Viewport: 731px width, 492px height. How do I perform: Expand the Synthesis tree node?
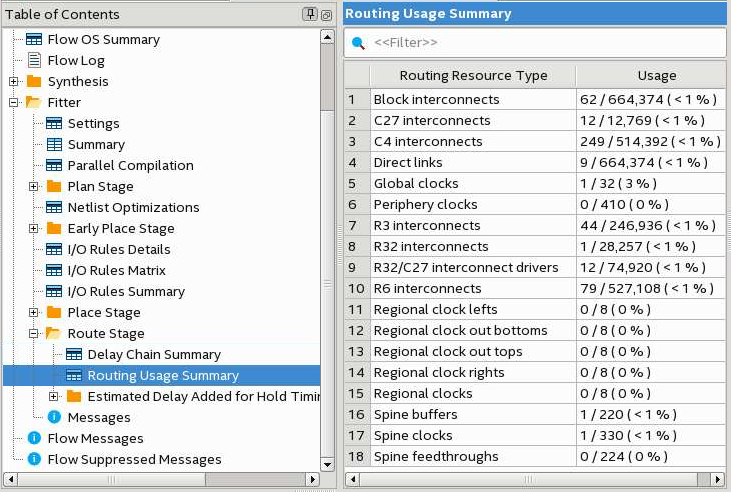pos(14,81)
